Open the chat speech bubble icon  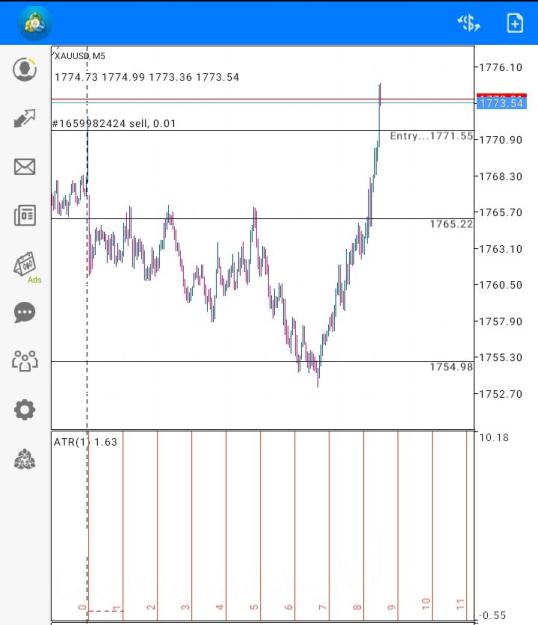tap(25, 312)
